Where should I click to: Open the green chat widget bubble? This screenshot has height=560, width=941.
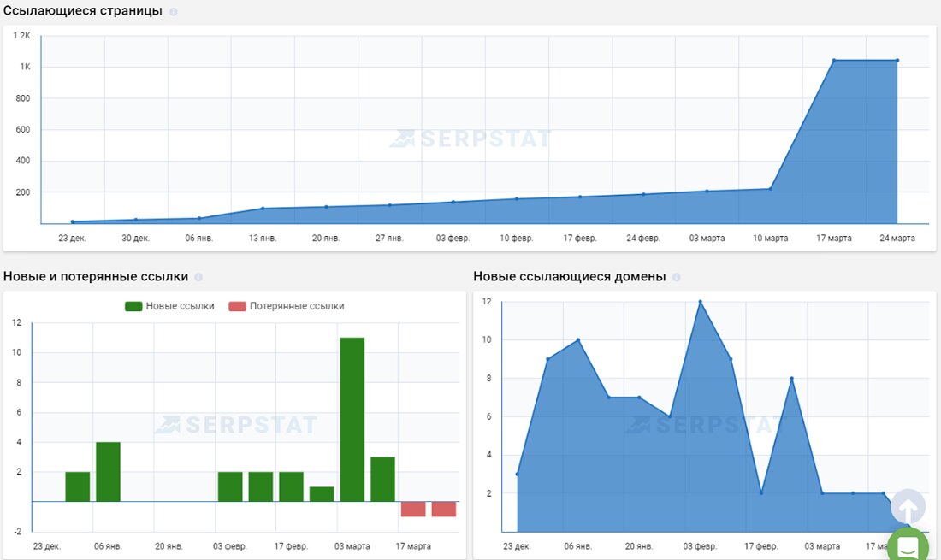coord(908,545)
